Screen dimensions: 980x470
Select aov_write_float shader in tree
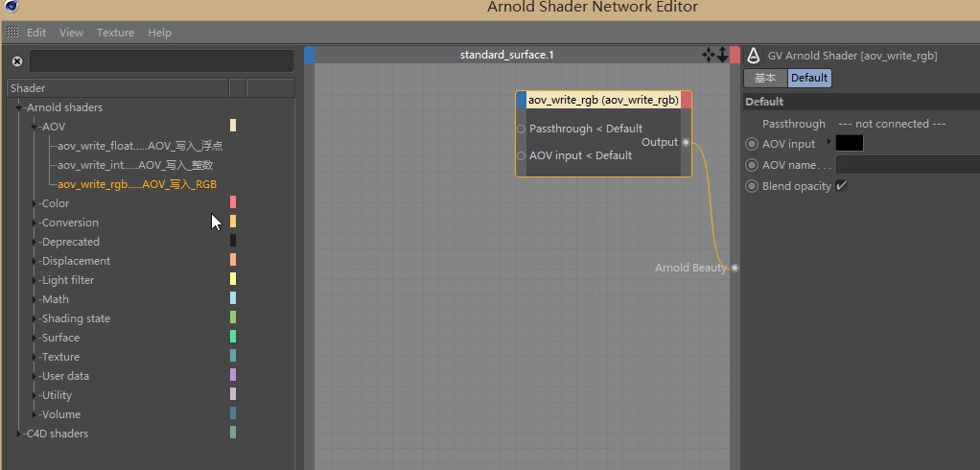140,146
